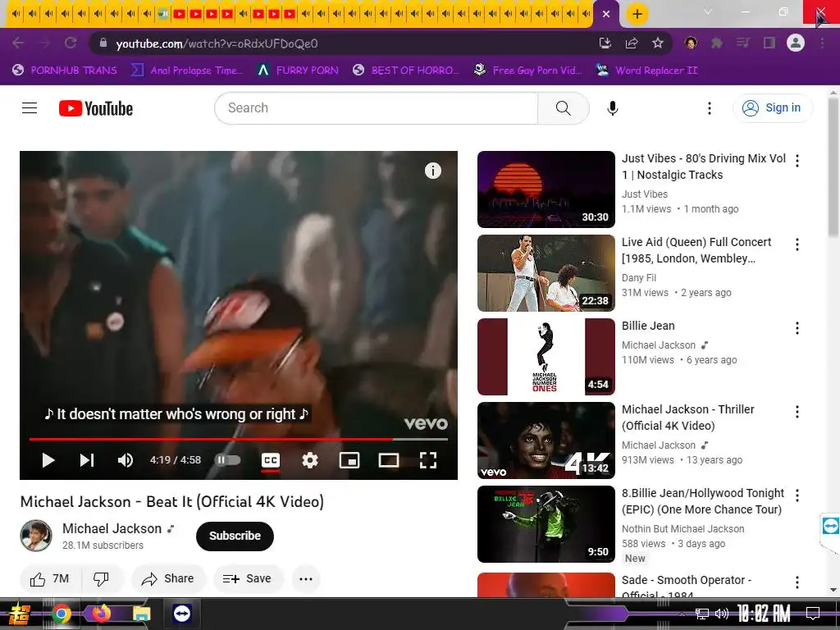Open the Chrome extensions puzzle icon
This screenshot has height=630, width=840.
tap(716, 43)
